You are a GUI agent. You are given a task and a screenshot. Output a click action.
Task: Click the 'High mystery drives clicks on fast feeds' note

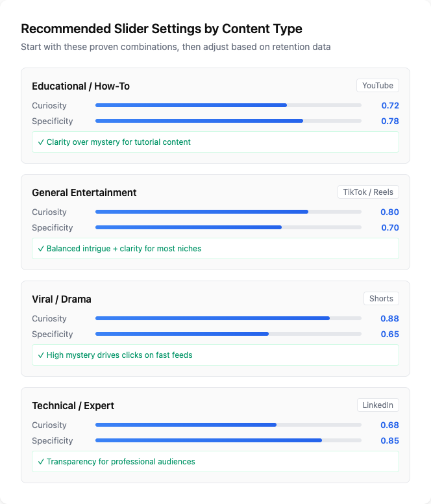(215, 355)
